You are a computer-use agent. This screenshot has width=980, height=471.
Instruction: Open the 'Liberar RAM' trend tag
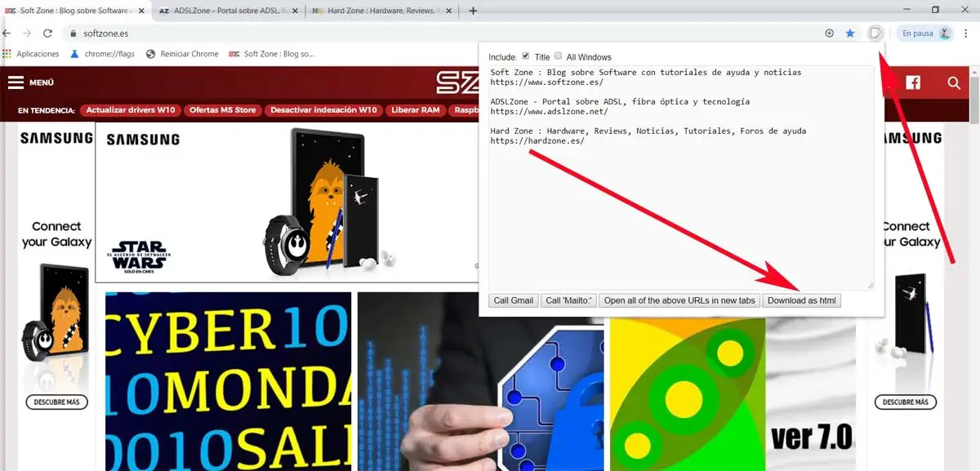(415, 109)
